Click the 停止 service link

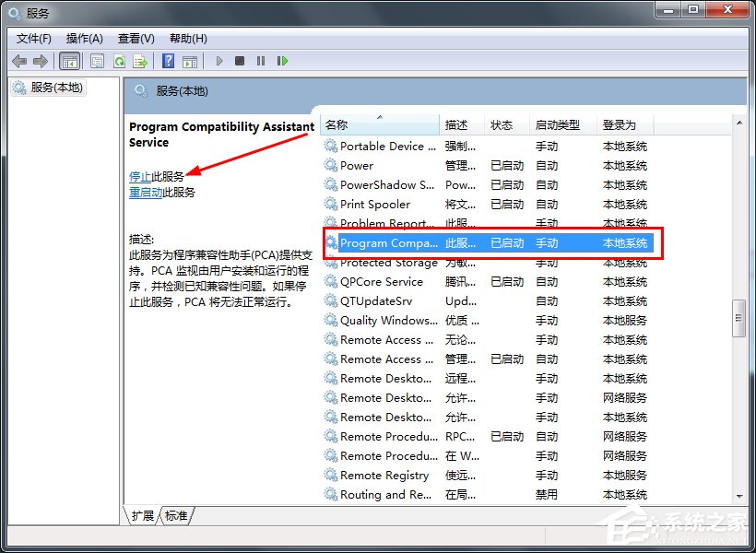tap(139, 175)
